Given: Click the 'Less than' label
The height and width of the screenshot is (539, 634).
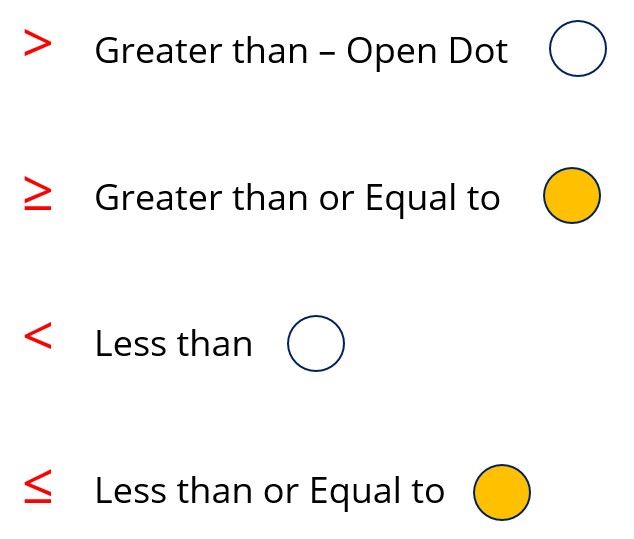Looking at the screenshot, I should [173, 344].
